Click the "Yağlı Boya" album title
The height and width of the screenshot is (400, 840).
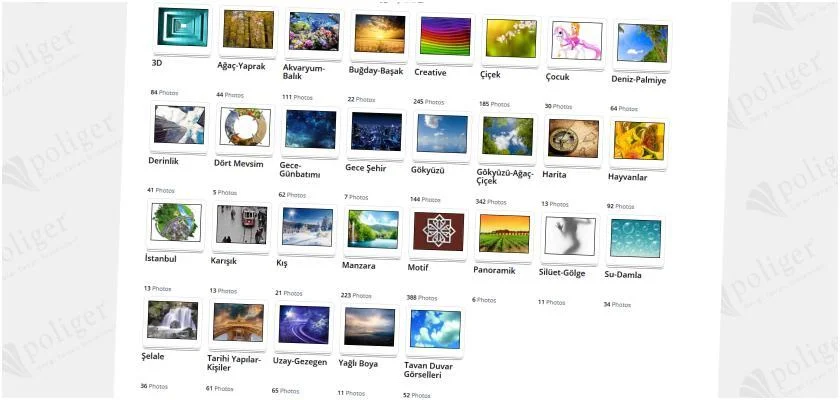click(358, 364)
